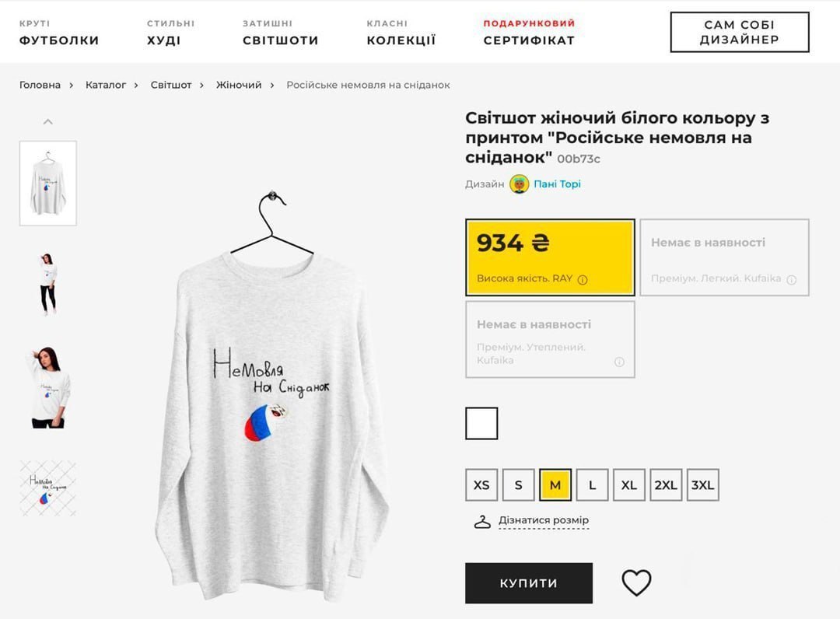Click info icon beside Преміум Утеплений Kufaika
840x619 pixels.
619,362
